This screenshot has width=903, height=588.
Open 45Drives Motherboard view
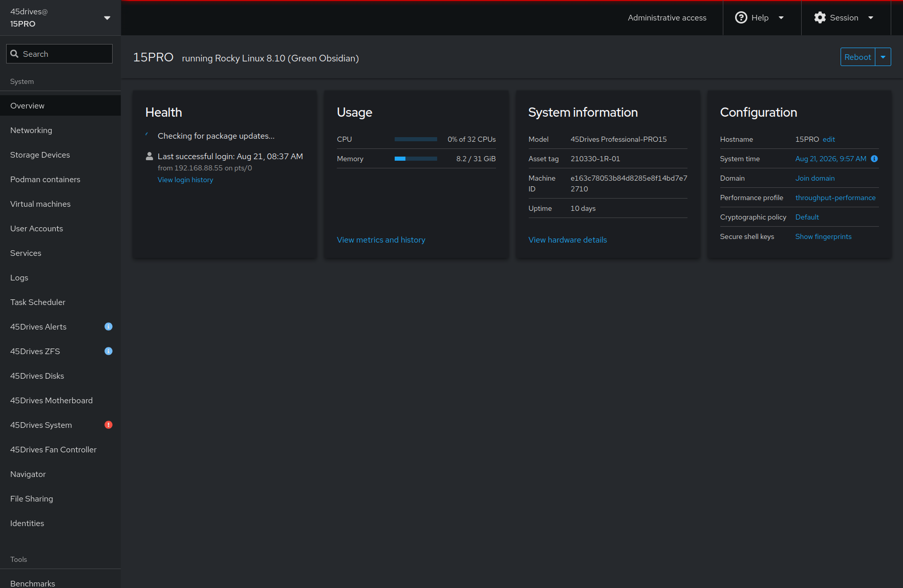[x=60, y=400]
